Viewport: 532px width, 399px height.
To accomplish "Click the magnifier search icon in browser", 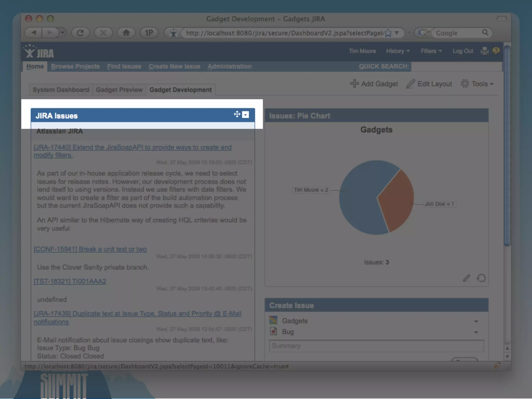I will pos(485,32).
